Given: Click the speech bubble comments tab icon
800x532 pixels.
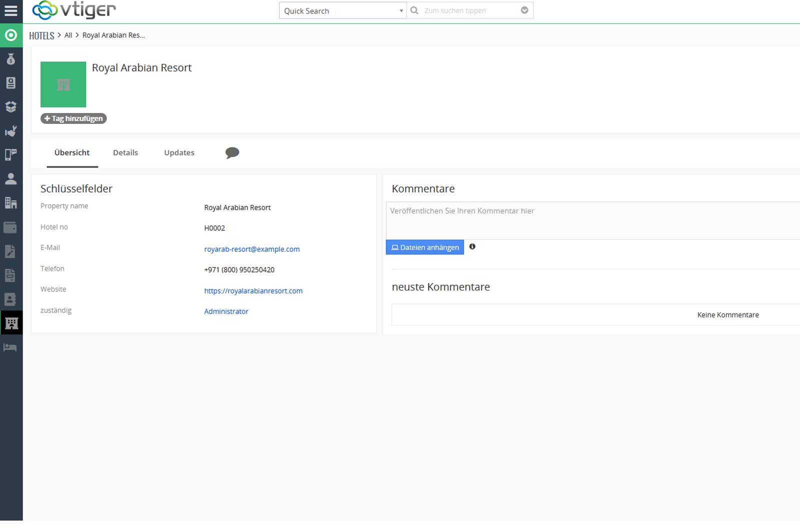Looking at the screenshot, I should pyautogui.click(x=232, y=153).
